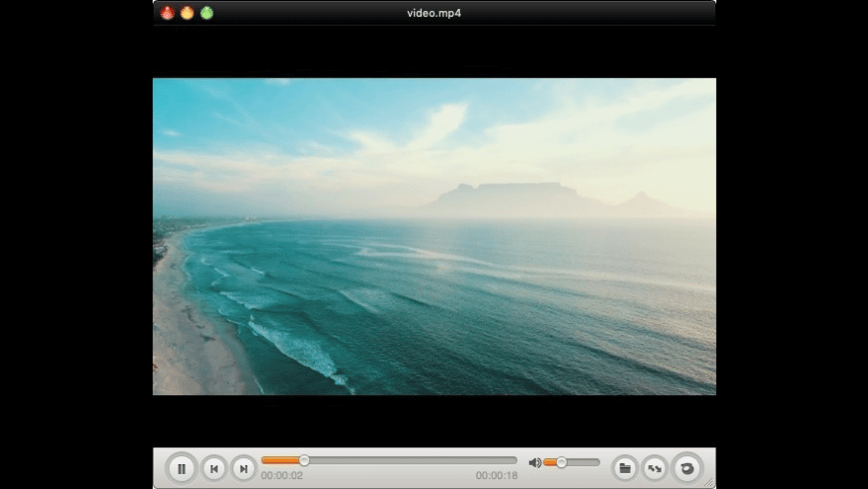Zoom the window with green button

tap(208, 13)
